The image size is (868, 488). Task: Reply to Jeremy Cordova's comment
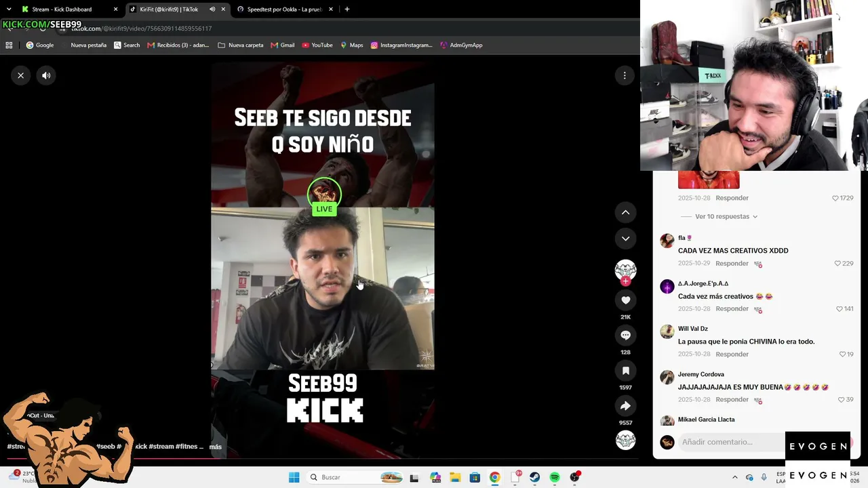pyautogui.click(x=732, y=399)
